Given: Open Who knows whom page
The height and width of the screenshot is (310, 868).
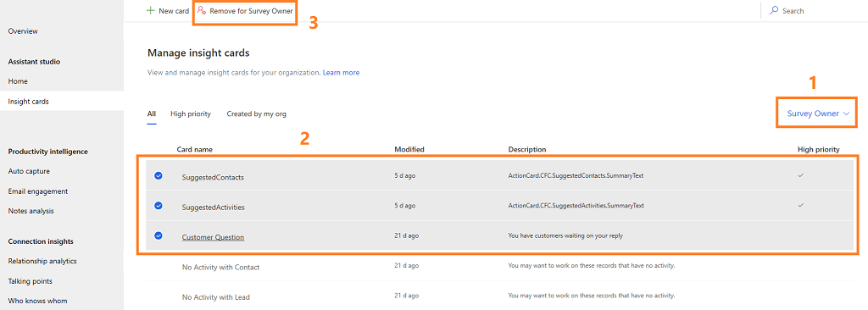Looking at the screenshot, I should pos(37,302).
